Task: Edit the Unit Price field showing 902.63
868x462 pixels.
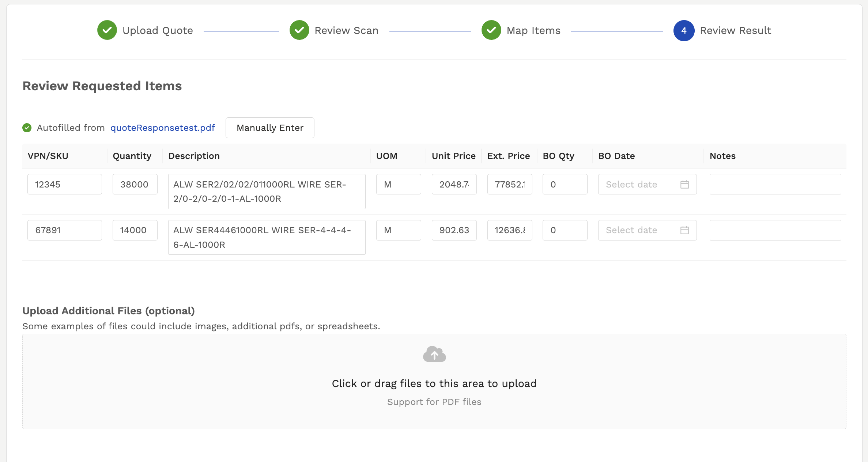Action: 454,230
